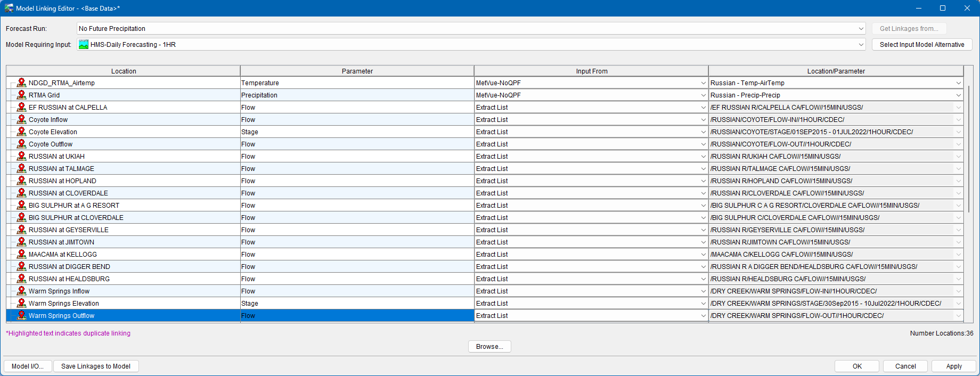Open Input From dropdown for RUSSIAN at UKIAH

point(703,157)
